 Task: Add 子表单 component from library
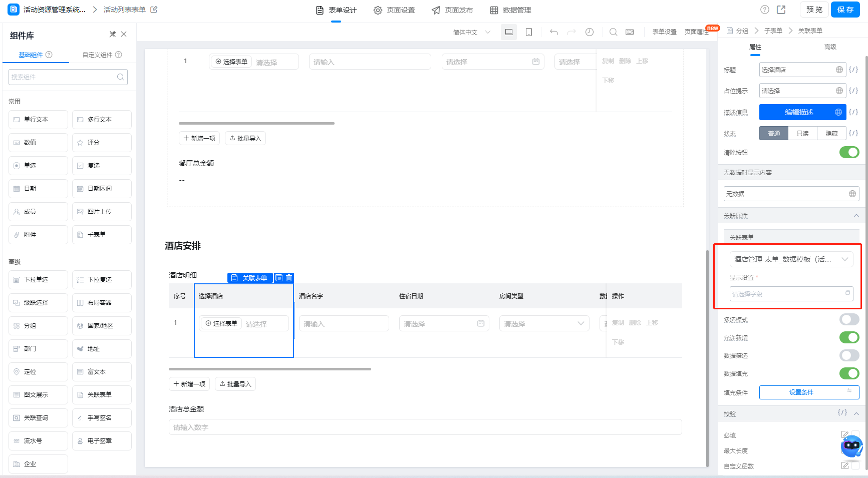click(102, 235)
